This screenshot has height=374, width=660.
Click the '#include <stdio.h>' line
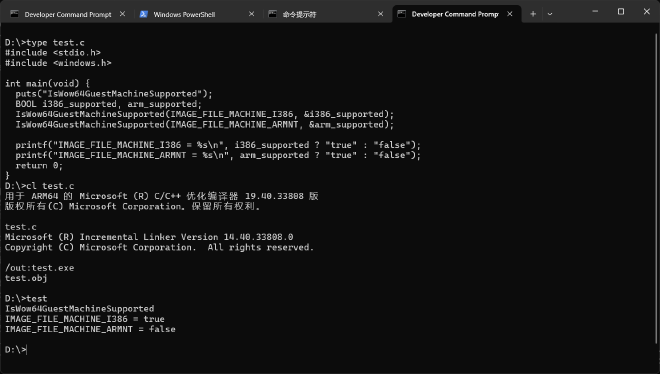pos(53,53)
